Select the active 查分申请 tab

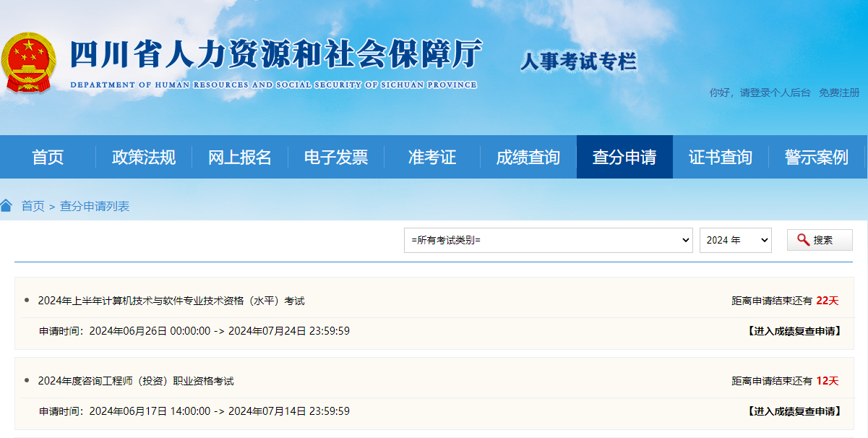(624, 157)
